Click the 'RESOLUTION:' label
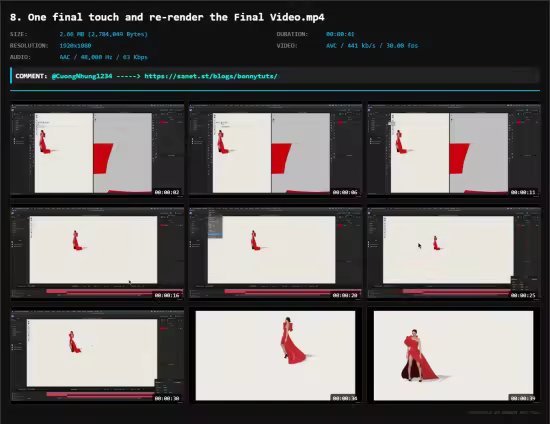 29,46
